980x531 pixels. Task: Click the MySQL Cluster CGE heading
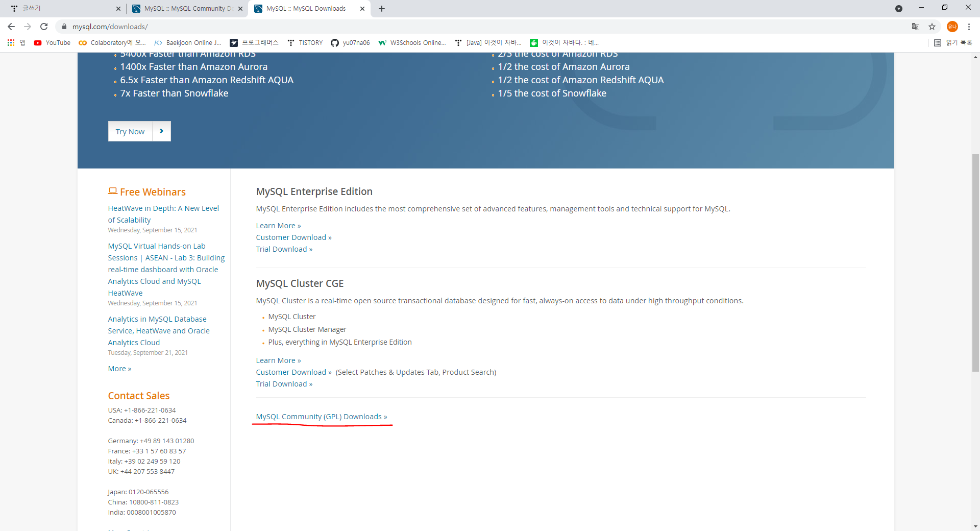point(300,283)
